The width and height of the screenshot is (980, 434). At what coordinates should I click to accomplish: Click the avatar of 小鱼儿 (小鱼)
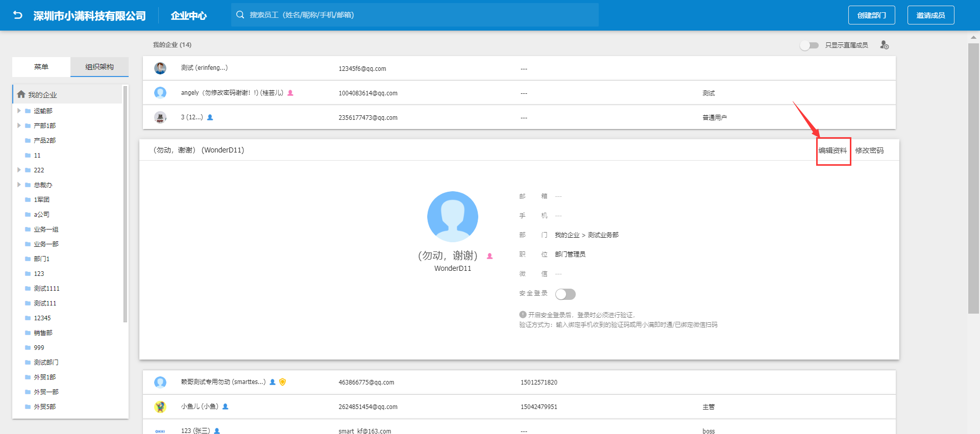click(x=160, y=406)
